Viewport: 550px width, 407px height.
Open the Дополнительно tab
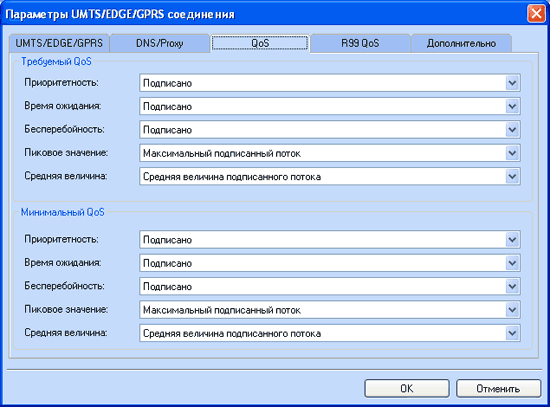tap(461, 44)
